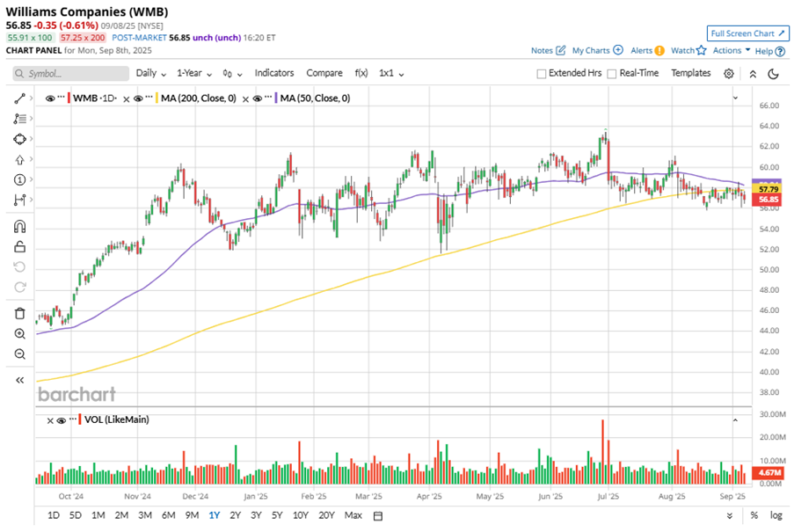Viewport: 794px width, 532px height.
Task: Open Notes for WMB
Action: tap(548, 51)
